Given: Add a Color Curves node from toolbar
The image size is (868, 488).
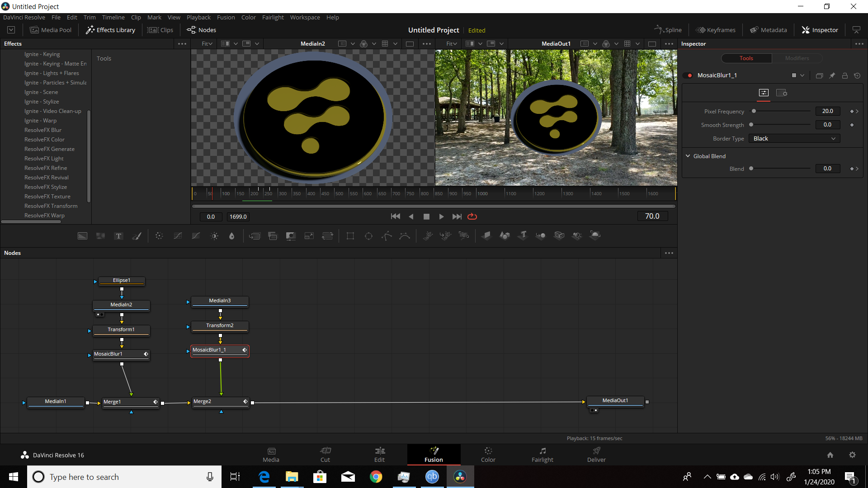Looking at the screenshot, I should tap(178, 236).
